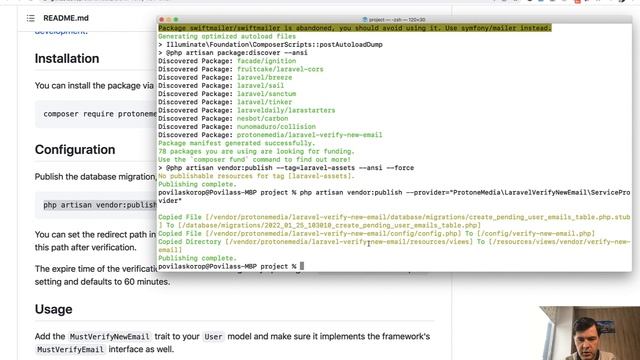Click the swiftmailer abandoned warning line
Viewport: 640px width, 360px height.
[355, 28]
